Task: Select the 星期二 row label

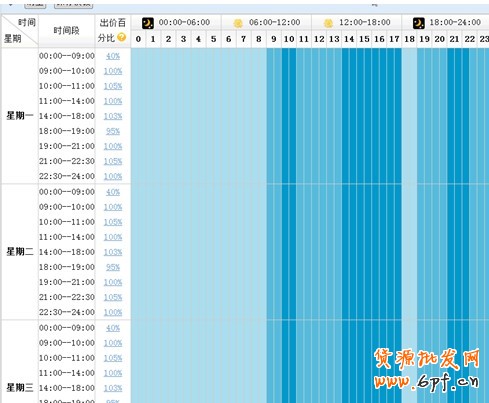Action: click(x=20, y=251)
